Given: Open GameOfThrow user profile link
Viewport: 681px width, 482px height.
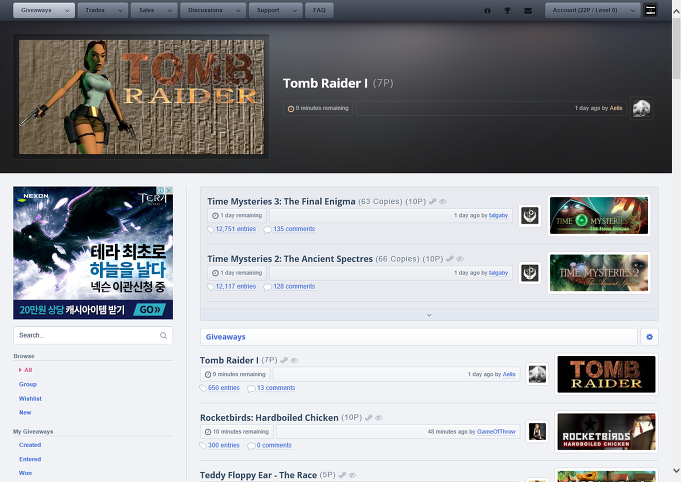Looking at the screenshot, I should (x=496, y=432).
